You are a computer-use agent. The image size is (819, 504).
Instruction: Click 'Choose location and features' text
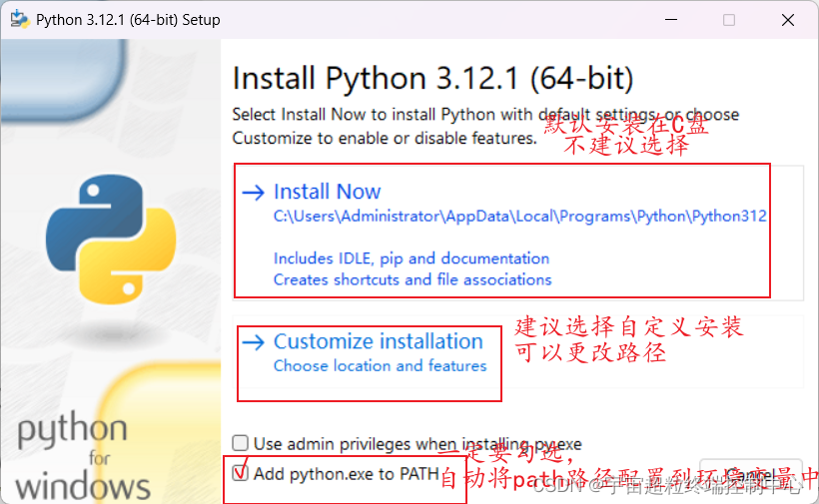(380, 365)
